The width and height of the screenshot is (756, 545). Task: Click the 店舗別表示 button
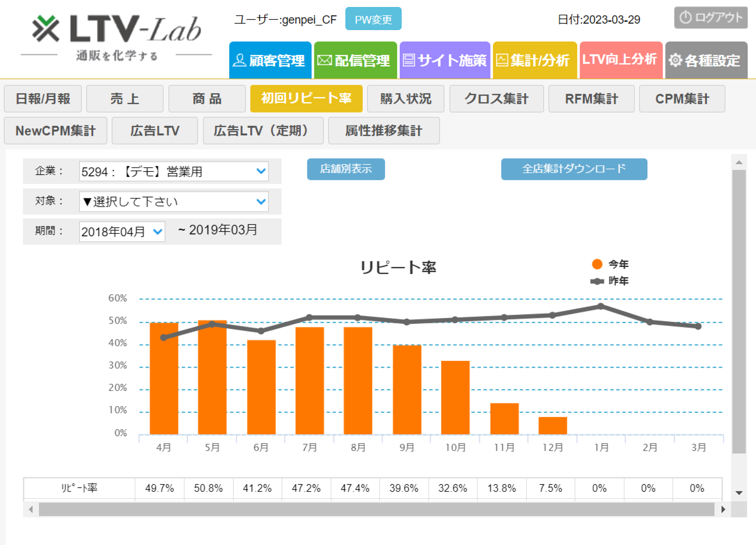[x=346, y=169]
